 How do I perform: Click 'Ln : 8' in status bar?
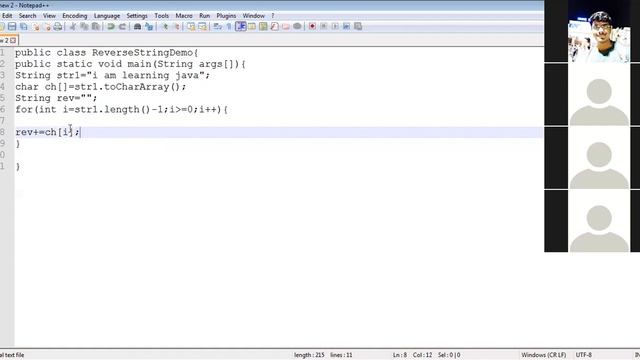(x=400, y=355)
